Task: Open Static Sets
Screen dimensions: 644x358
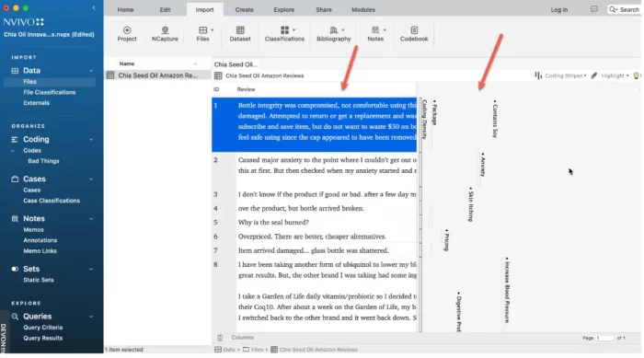Action: (39, 281)
